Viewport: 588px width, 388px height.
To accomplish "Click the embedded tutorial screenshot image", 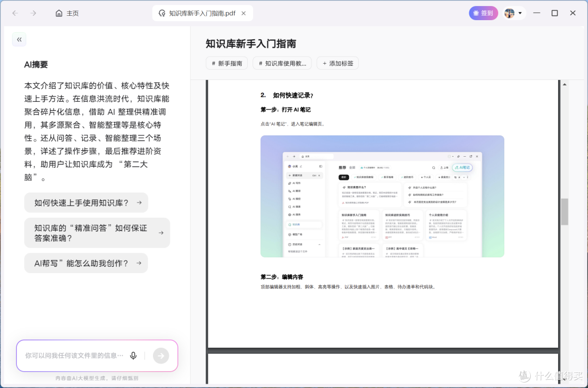I will pos(382,196).
